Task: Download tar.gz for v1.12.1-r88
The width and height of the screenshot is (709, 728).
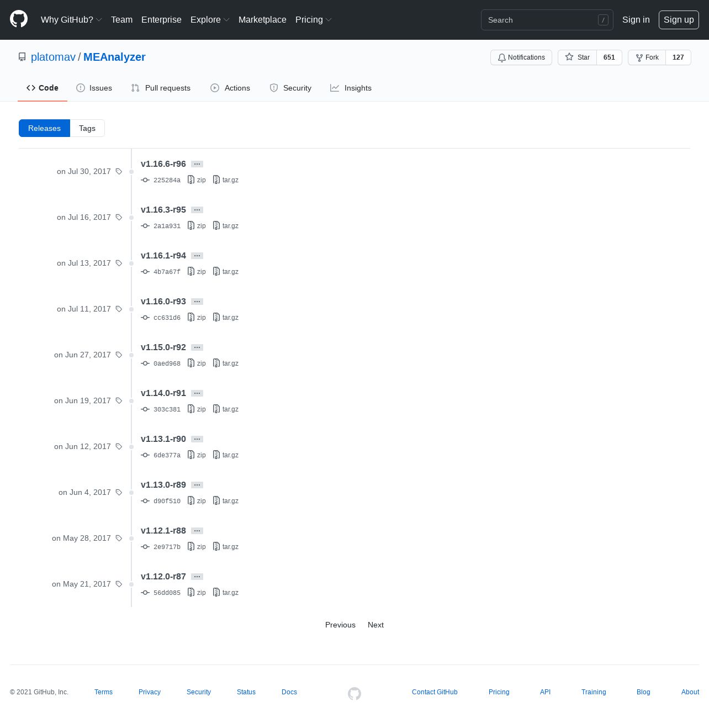Action: [x=226, y=547]
